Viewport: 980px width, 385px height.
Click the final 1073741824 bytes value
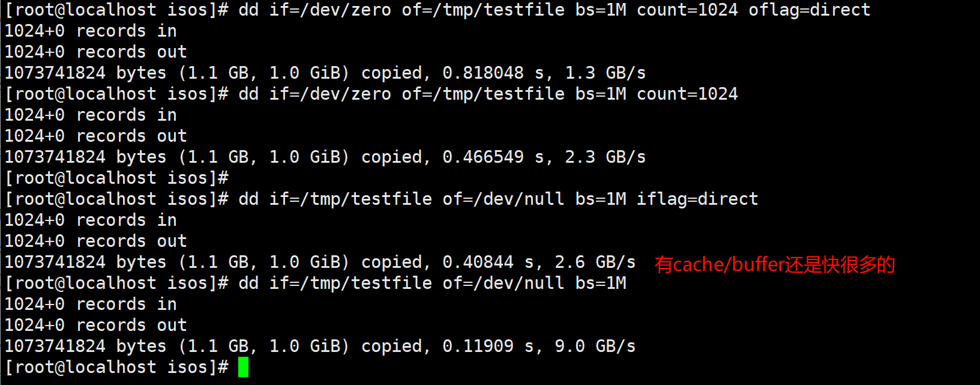(55, 346)
